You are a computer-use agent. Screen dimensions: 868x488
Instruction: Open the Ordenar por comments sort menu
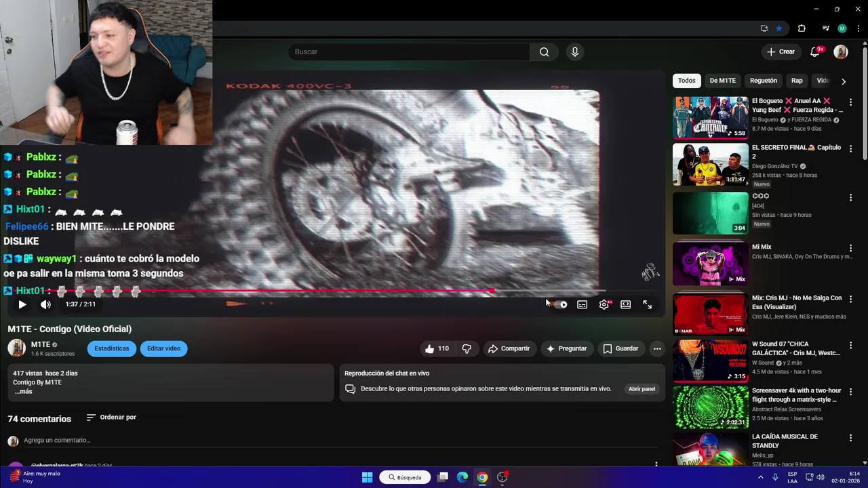(x=111, y=418)
